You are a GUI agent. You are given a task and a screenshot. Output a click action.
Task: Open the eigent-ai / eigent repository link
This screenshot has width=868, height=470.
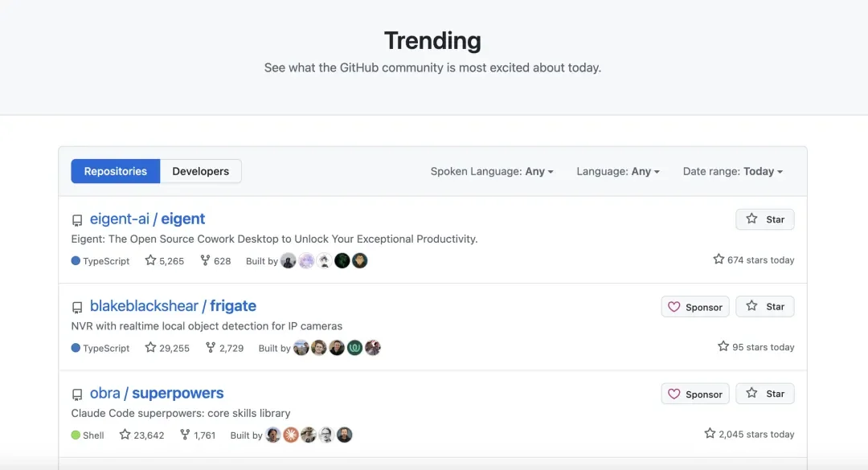(147, 219)
